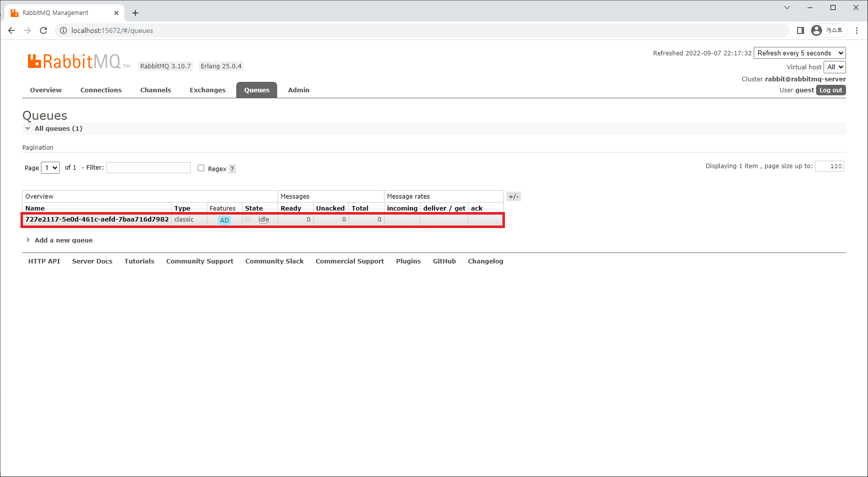Open the Virtual host All dropdown
The height and width of the screenshot is (477, 868).
pyautogui.click(x=835, y=67)
